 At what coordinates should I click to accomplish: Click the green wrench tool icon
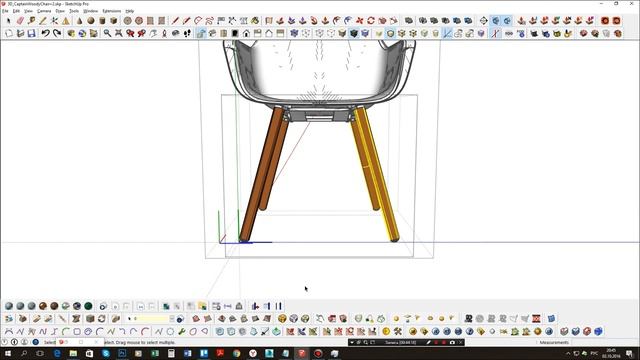point(182,331)
